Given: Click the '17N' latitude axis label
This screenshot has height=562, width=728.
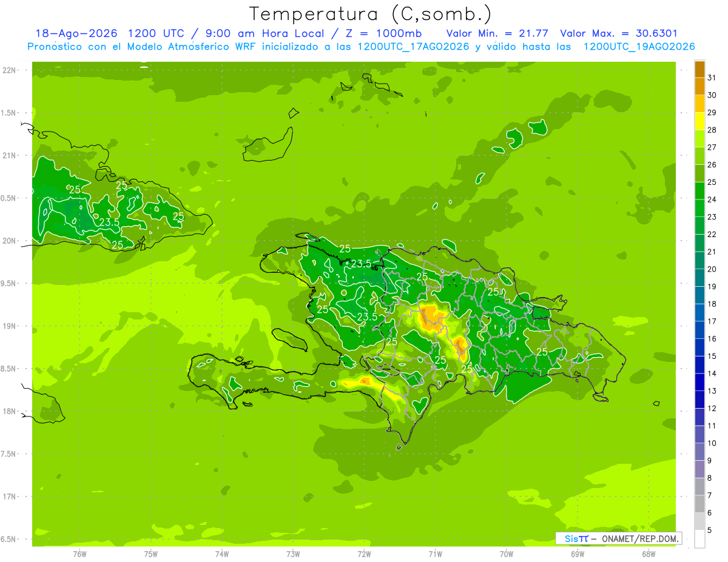Looking at the screenshot, I should [x=9, y=497].
